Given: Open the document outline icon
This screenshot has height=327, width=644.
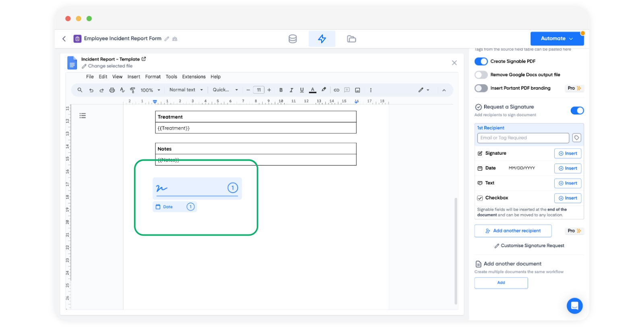Looking at the screenshot, I should (83, 116).
